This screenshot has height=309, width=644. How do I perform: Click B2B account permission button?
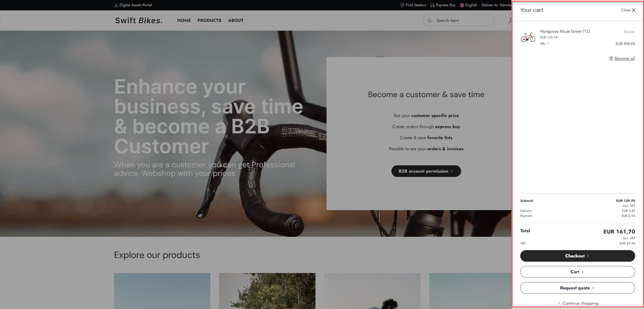tap(426, 171)
